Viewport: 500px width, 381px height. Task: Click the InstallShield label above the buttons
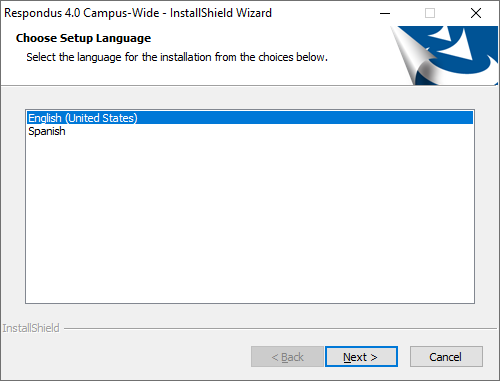tap(31, 328)
